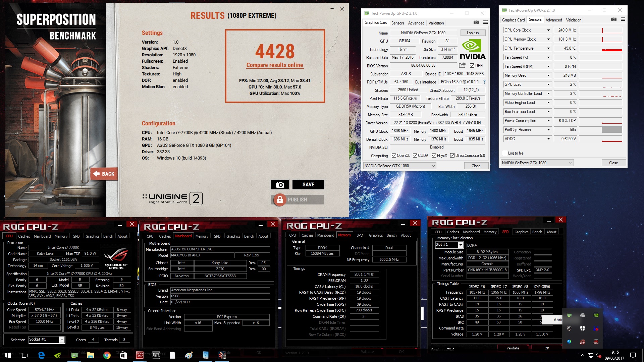Click the Lookup button in GPU-Z

pos(473,33)
